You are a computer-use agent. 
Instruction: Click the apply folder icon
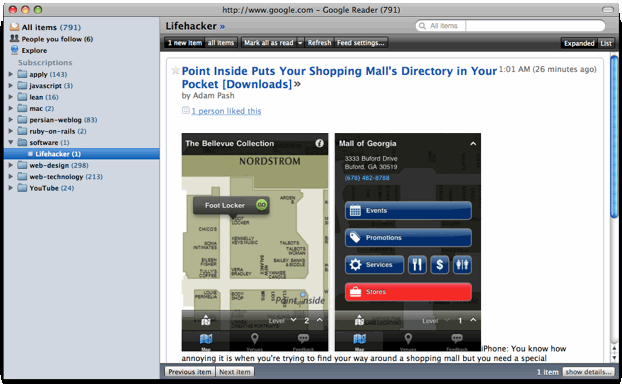tap(22, 74)
